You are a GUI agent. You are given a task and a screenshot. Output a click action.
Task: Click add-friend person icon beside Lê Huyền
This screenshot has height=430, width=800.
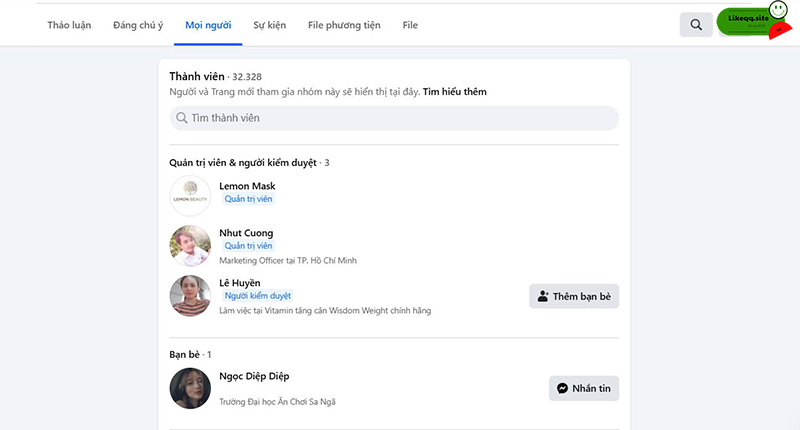point(543,296)
